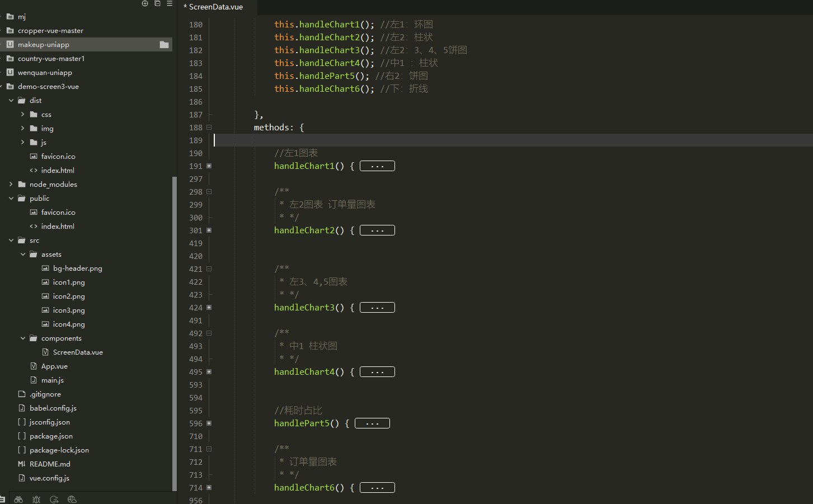Unfold code at line 596 gutter marker

pos(209,423)
